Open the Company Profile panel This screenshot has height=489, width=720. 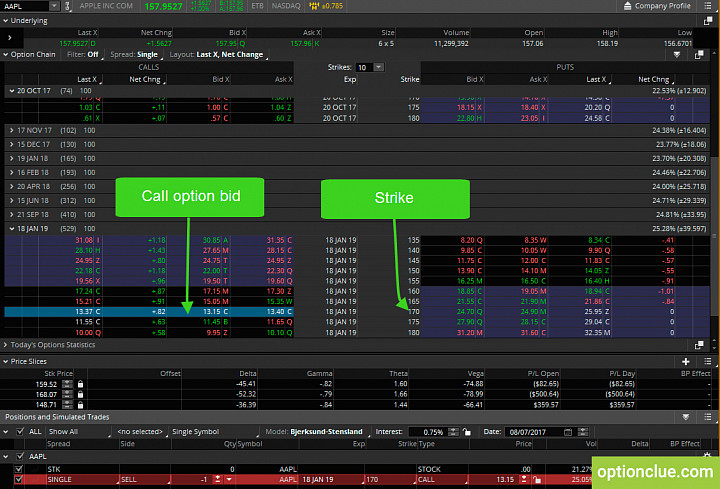pos(657,6)
